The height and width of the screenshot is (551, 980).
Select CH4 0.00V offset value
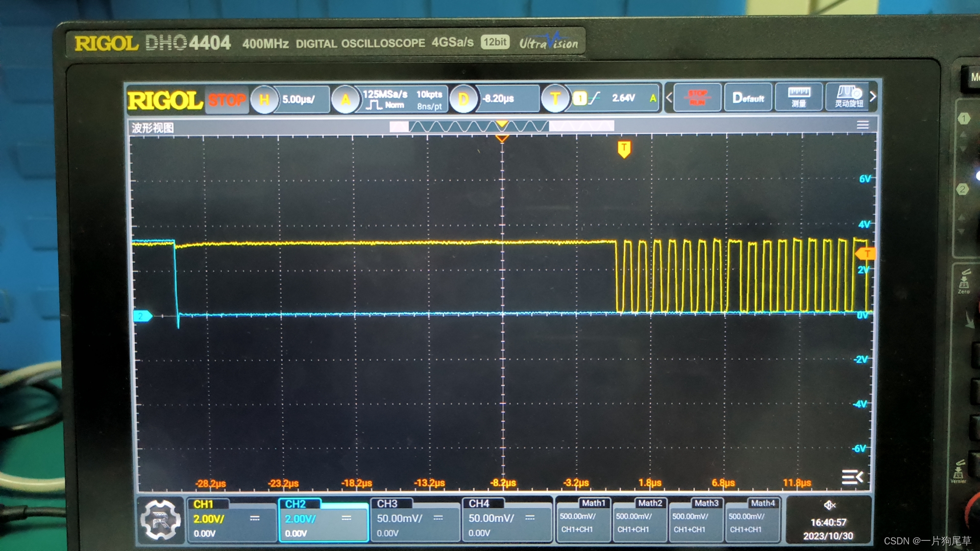(x=479, y=533)
